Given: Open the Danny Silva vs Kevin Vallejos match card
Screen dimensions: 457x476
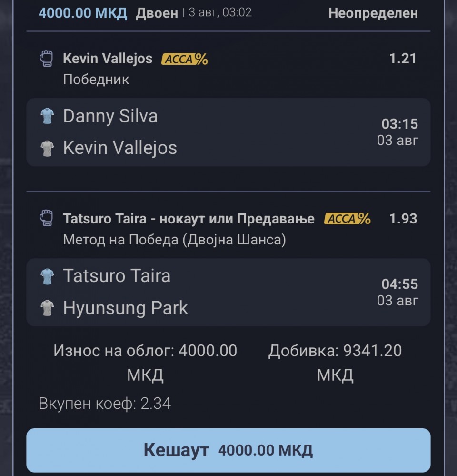Looking at the screenshot, I should pos(228,132).
